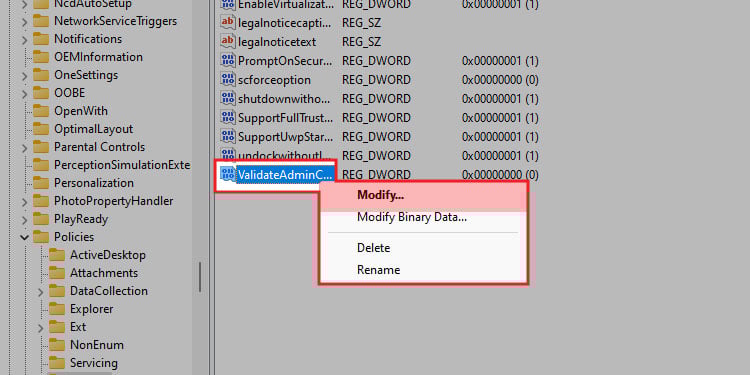Select the undockwithoutl... value name
Viewport: 750px width, 375px height.
[285, 155]
